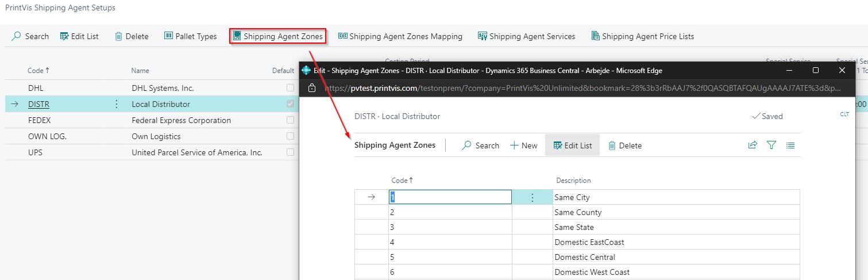
Task: Click the Pallet Types barcode icon
Action: [168, 36]
